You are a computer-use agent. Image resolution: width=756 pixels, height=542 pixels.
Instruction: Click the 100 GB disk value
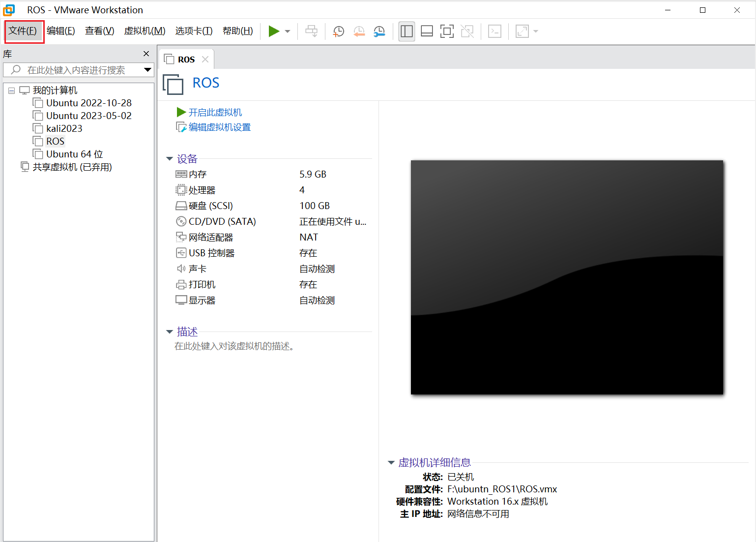point(315,206)
